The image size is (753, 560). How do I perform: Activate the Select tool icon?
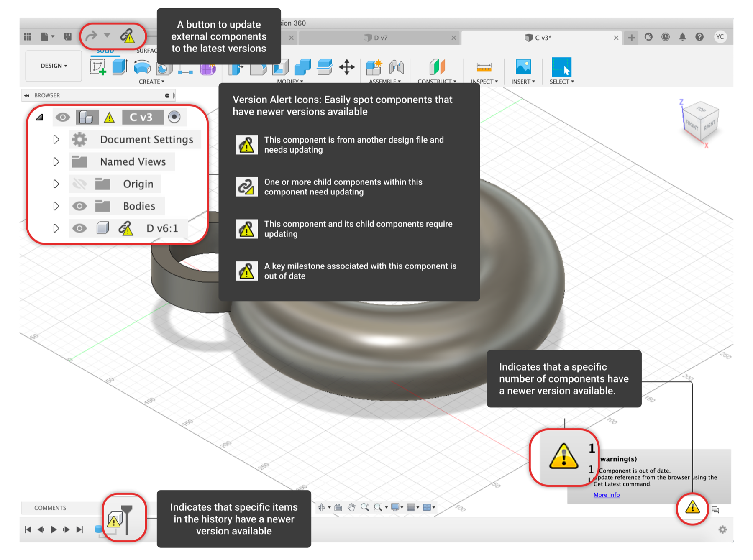coord(561,67)
